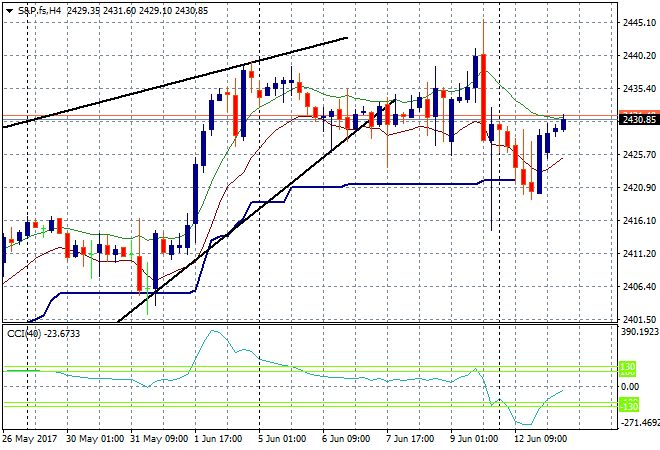Screen dimensions: 660x450
Task: Click the time axis label 9 Jun 01:00
Action: pyautogui.click(x=474, y=439)
